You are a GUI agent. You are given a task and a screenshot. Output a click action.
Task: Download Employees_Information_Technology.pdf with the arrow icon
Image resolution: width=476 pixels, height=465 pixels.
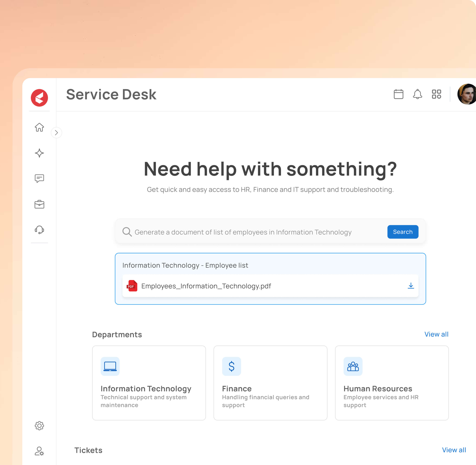pos(411,286)
